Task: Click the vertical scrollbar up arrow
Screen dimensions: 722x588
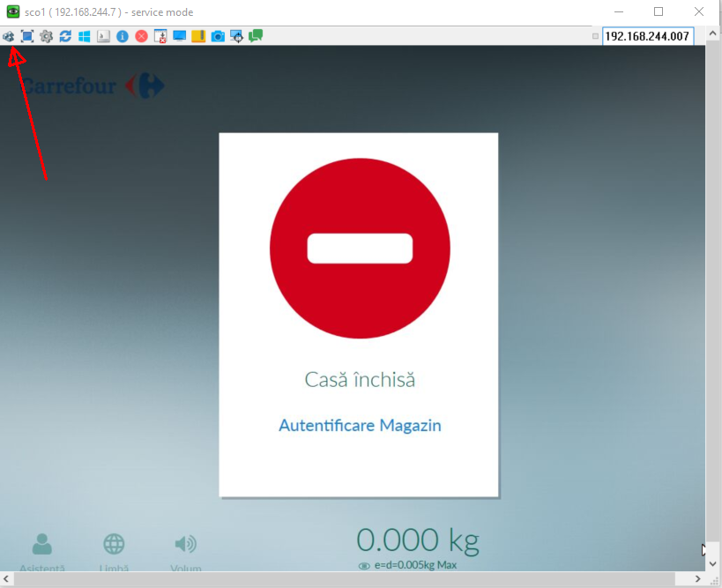Action: tap(713, 33)
